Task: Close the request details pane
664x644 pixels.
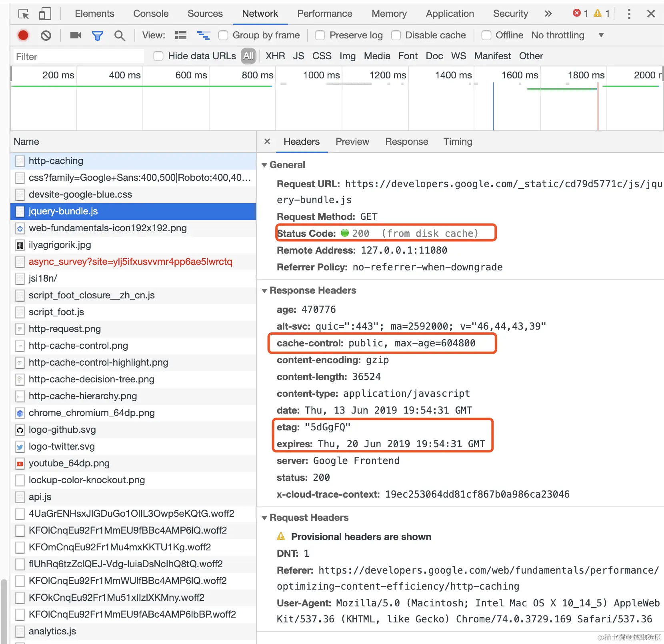Action: [267, 142]
